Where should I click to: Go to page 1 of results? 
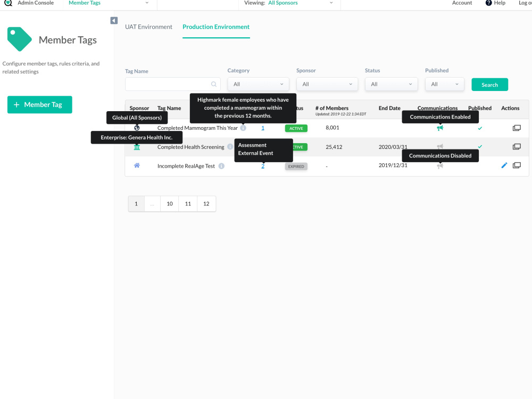(136, 204)
